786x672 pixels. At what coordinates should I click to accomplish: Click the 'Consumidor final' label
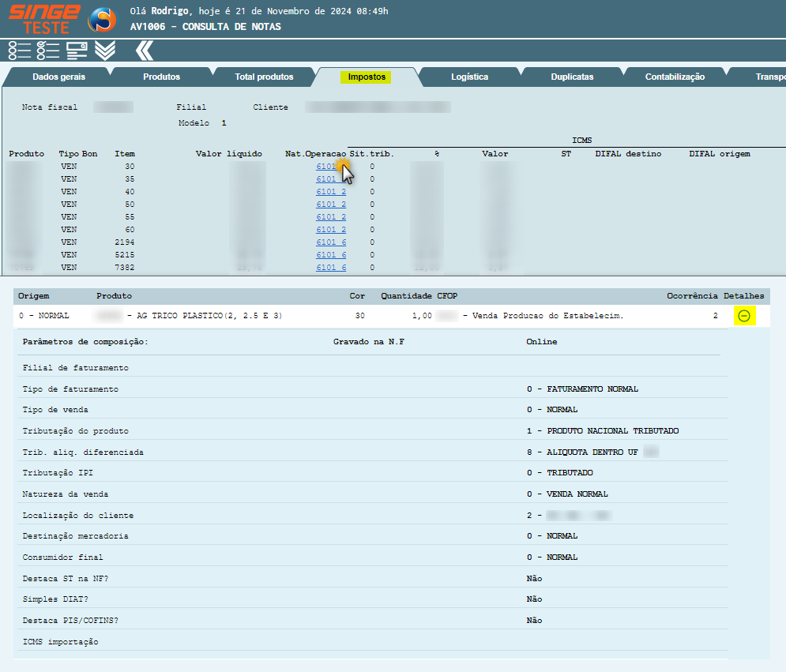point(62,557)
